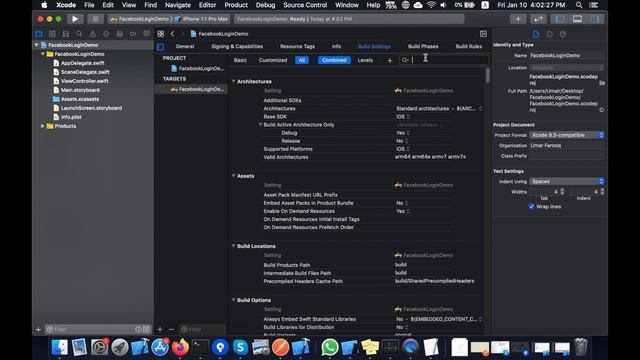Open the Indent Using dropdown
640x360 pixels.
(567, 181)
